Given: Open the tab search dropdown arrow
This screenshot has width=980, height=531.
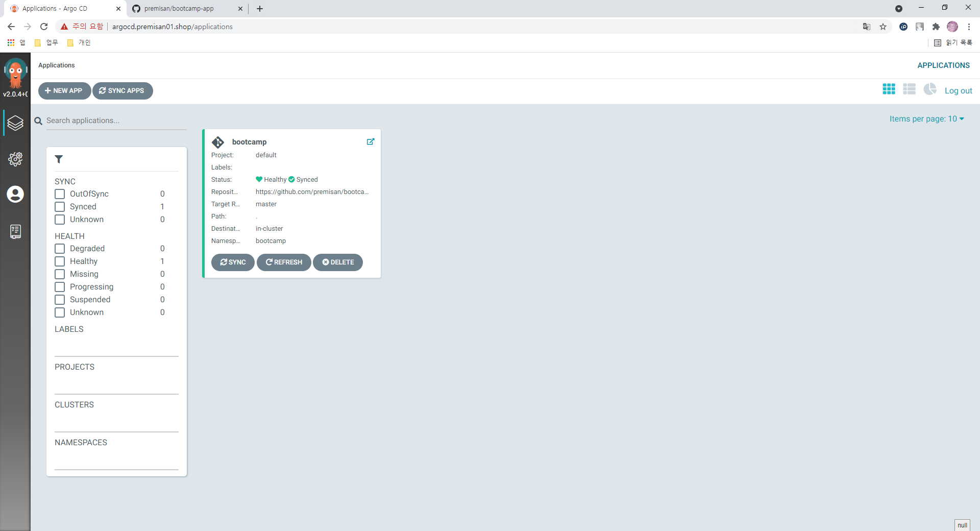Looking at the screenshot, I should pyautogui.click(x=899, y=9).
